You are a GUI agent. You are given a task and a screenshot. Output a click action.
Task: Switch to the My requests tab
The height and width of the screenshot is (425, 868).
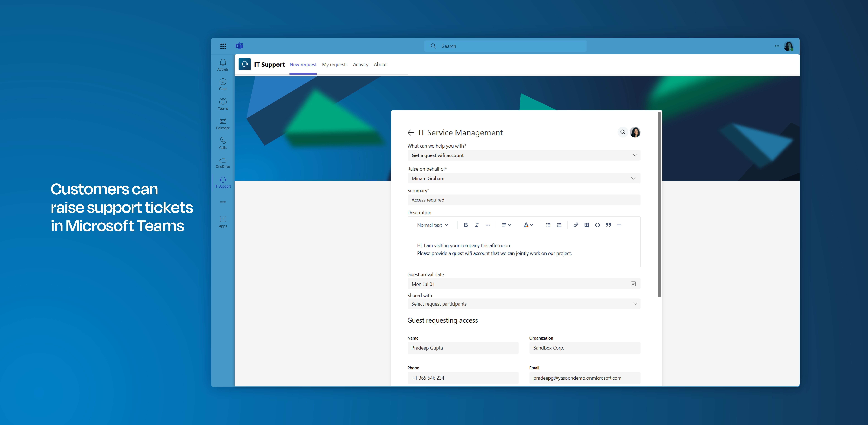(334, 64)
